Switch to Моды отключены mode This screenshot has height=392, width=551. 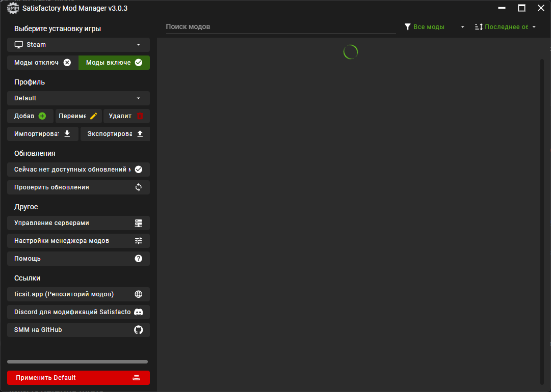pos(42,63)
